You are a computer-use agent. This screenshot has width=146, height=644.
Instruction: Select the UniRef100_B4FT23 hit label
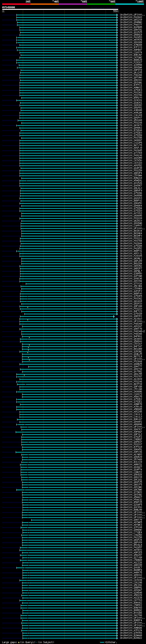(131, 311)
